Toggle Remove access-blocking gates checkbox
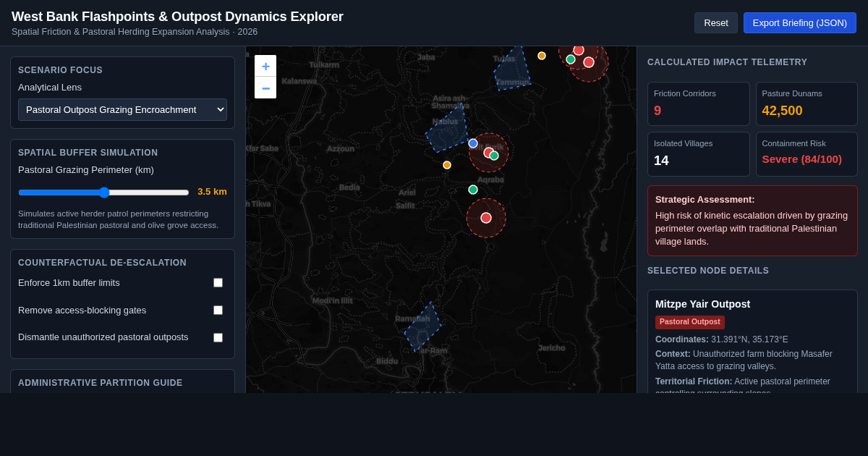 click(x=218, y=311)
